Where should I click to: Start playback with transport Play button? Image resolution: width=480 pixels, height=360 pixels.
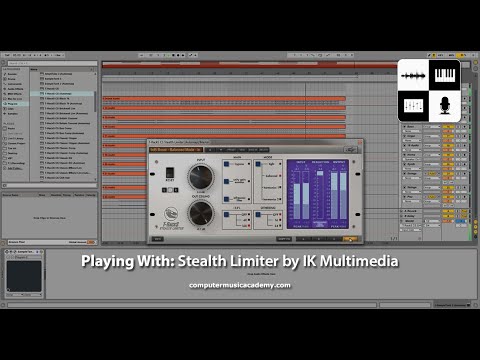click(x=168, y=55)
